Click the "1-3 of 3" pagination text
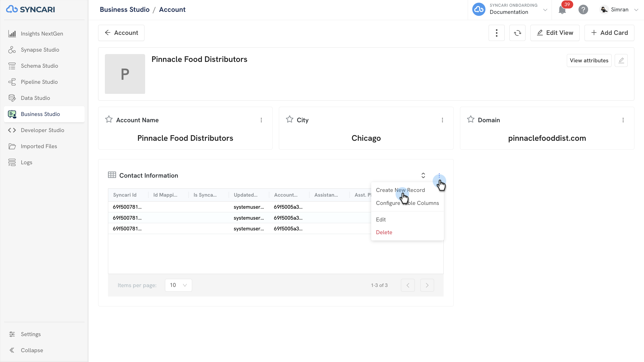Screen dimensions: 644x362 tap(379, 285)
